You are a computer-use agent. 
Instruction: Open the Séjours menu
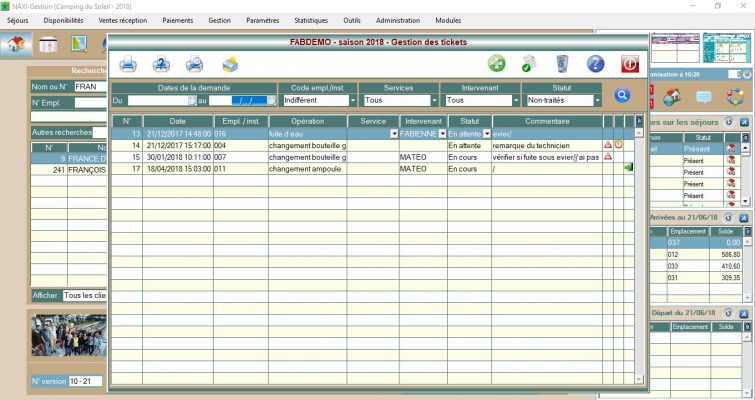tap(18, 20)
